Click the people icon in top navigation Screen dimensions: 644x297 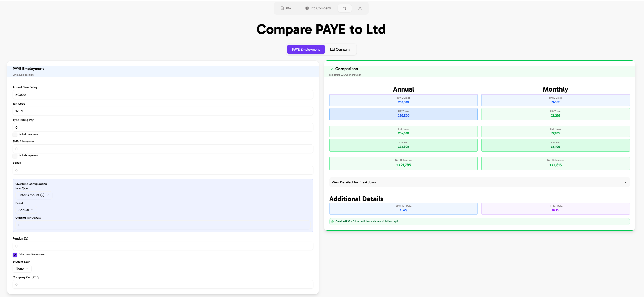360,8
